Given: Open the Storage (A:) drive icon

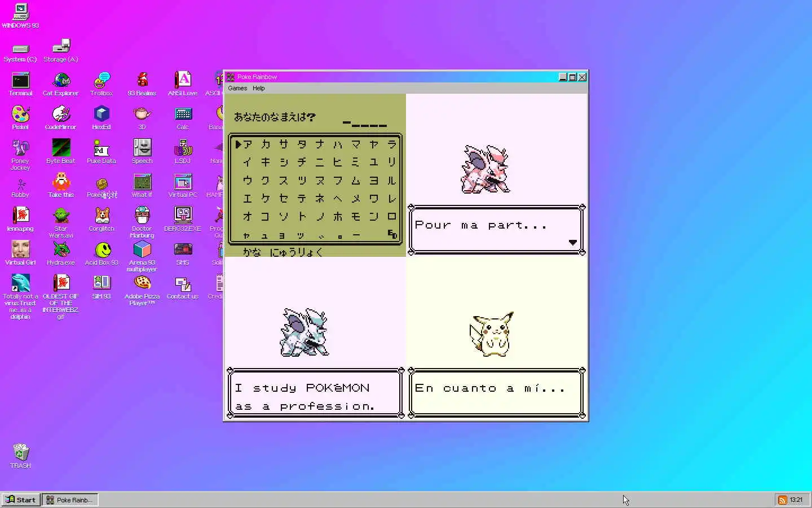Looking at the screenshot, I should [x=61, y=51].
